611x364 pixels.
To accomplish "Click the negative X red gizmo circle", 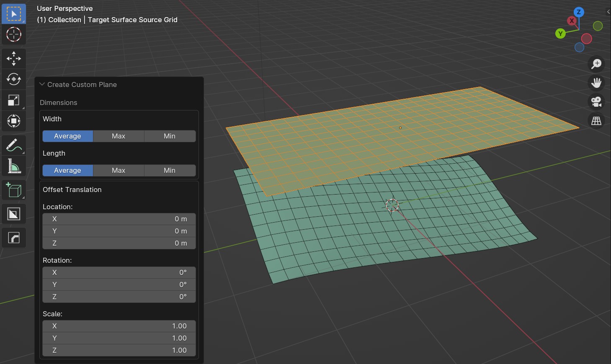I will [587, 39].
